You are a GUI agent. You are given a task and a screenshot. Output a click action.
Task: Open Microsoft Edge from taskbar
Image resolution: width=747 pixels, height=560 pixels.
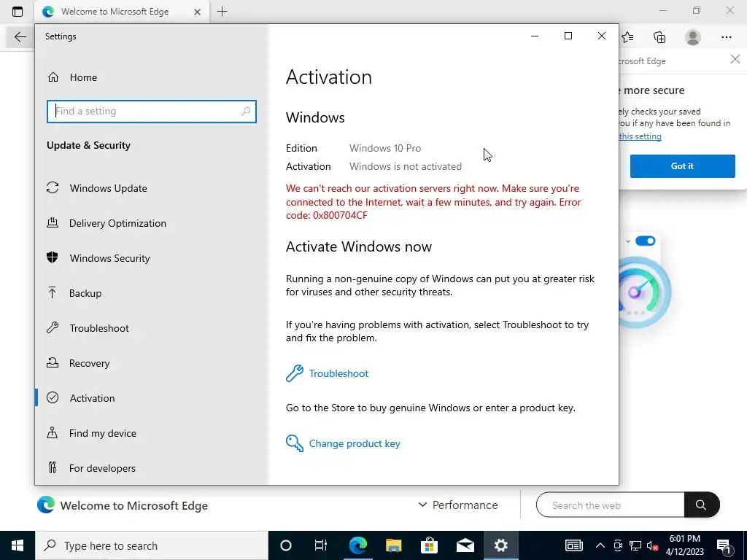(x=357, y=545)
